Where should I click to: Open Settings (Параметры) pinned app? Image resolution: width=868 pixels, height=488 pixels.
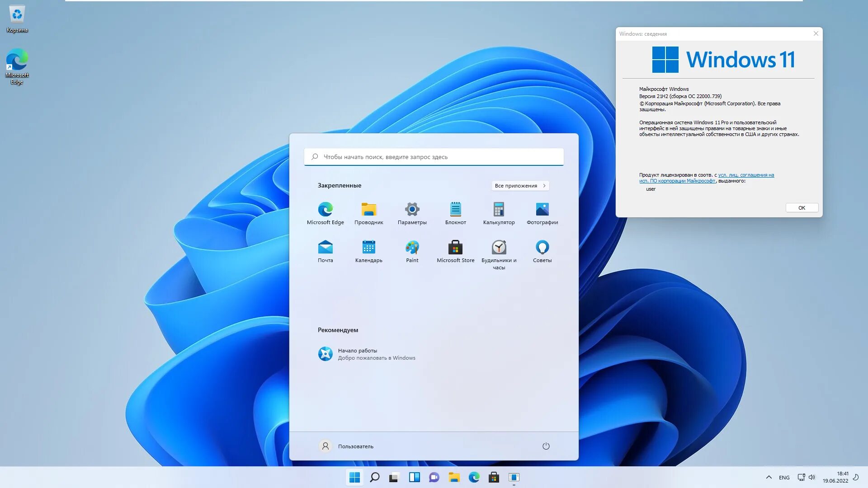412,210
